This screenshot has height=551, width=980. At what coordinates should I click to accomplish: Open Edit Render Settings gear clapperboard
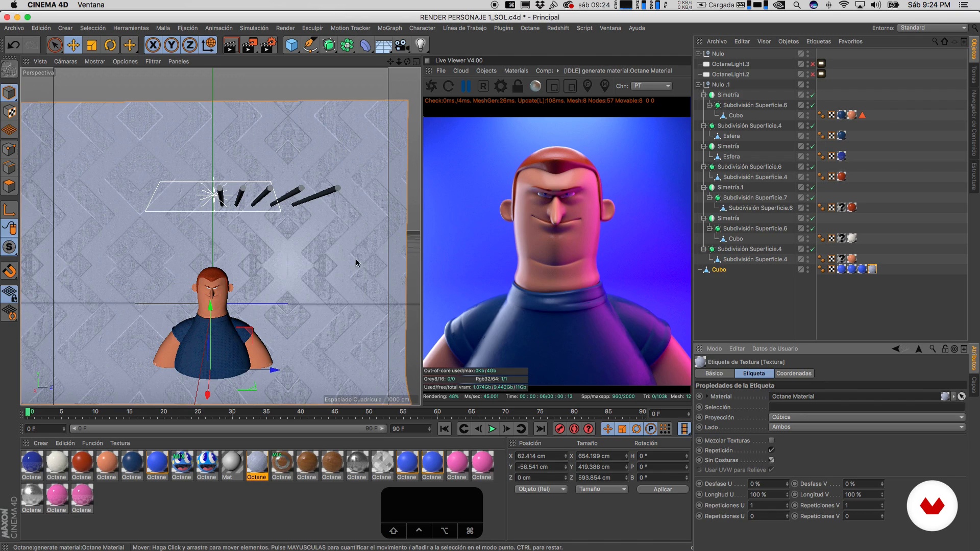tap(268, 45)
